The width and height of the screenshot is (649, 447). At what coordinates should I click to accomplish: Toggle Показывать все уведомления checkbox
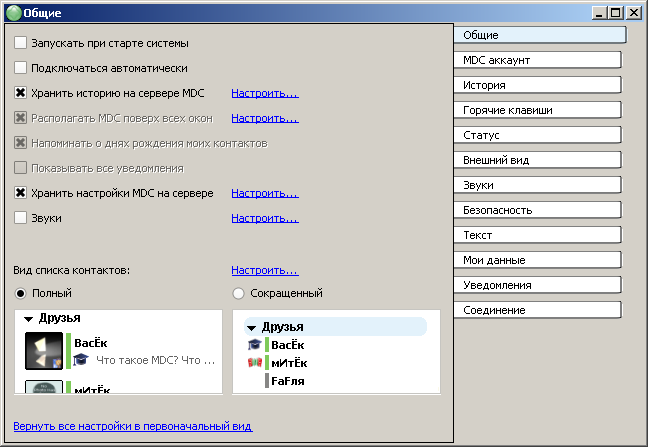point(20,168)
